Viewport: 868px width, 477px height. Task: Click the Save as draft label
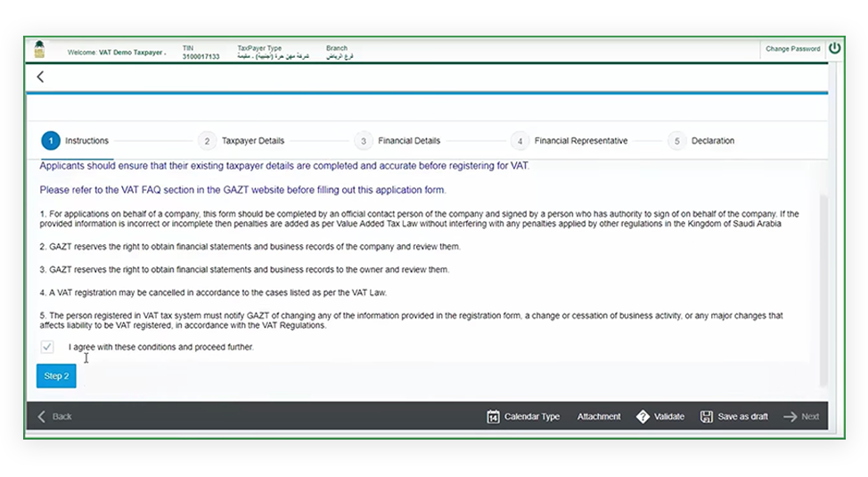click(x=742, y=416)
